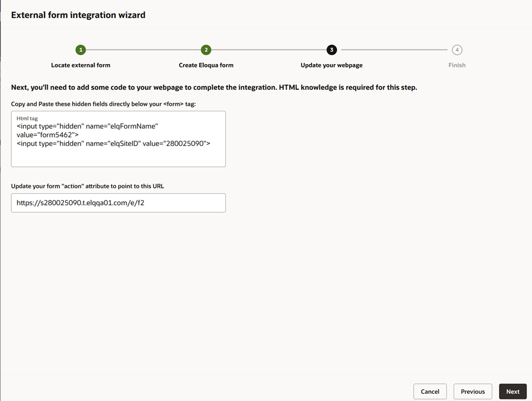The width and height of the screenshot is (532, 401).
Task: Cancel the form integration wizard
Action: pos(430,392)
